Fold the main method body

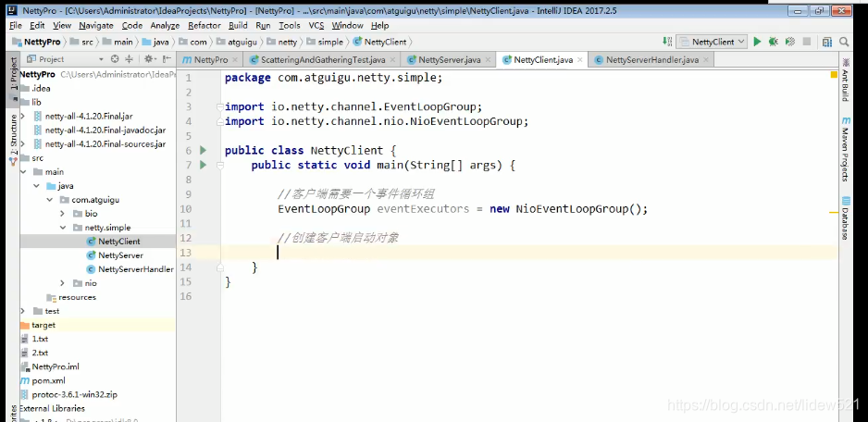(x=219, y=165)
